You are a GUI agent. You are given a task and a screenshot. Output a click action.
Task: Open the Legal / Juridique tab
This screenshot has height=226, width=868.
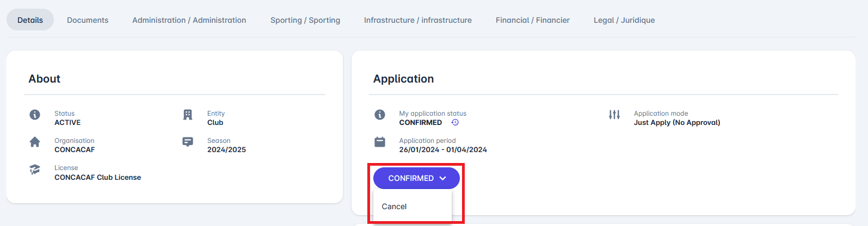click(624, 20)
